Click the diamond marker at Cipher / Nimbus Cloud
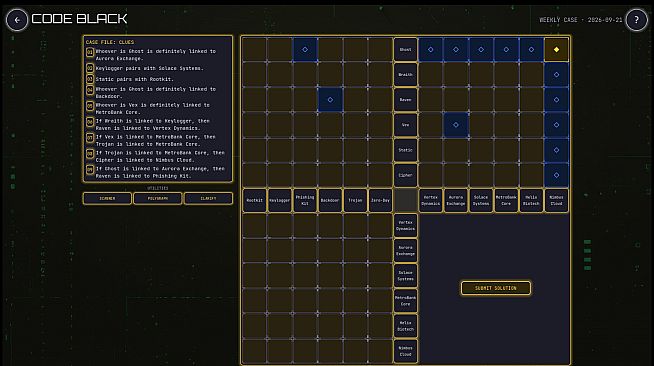Viewport: 654px width, 366px height. pyautogui.click(x=556, y=175)
